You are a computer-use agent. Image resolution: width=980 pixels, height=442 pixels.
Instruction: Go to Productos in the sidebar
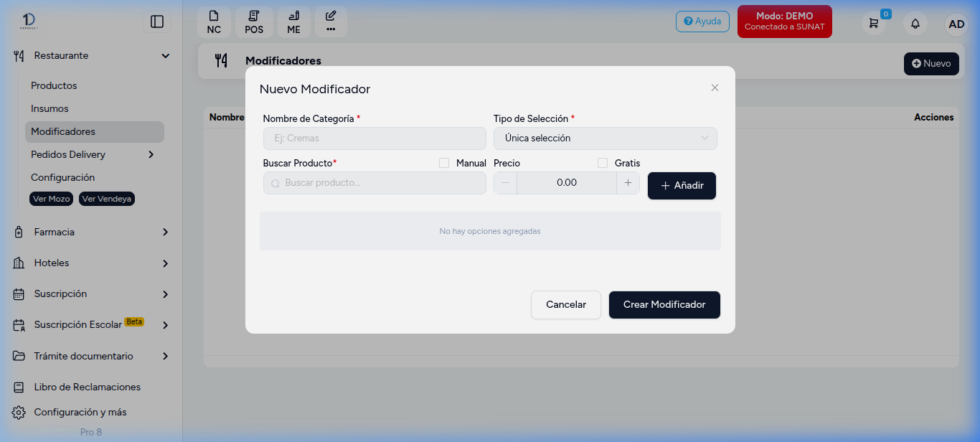click(54, 85)
